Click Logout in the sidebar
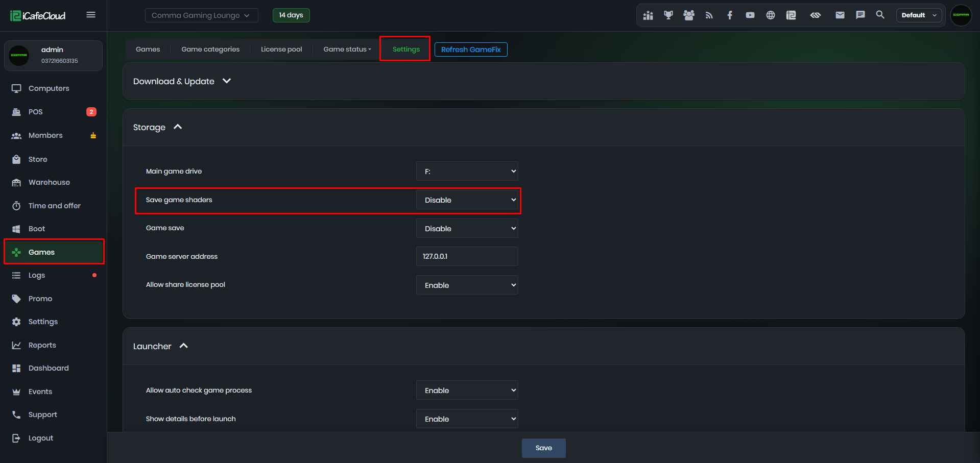The width and height of the screenshot is (980, 463). click(54, 438)
